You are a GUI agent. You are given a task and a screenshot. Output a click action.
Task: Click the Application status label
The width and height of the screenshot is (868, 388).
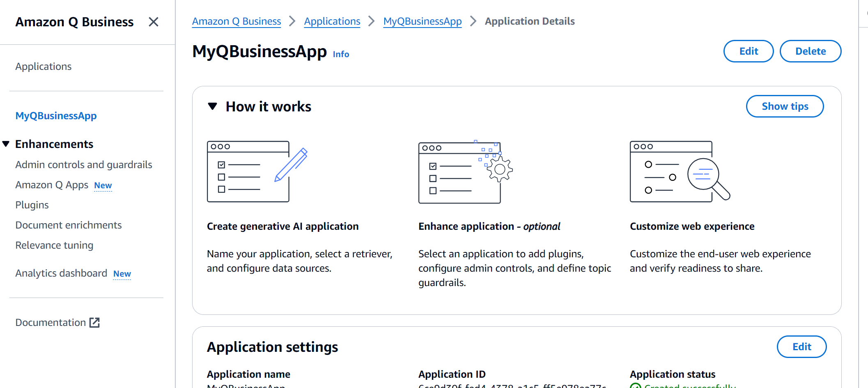673,374
